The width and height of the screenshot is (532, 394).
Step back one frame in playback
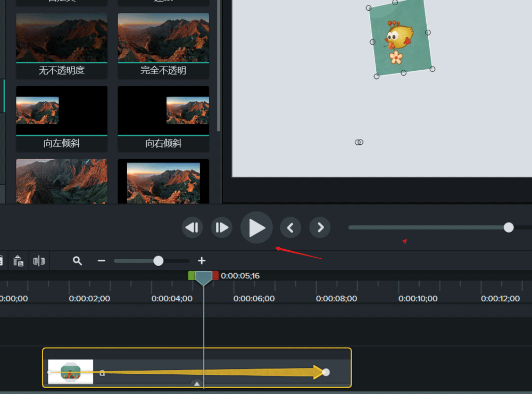click(x=192, y=228)
